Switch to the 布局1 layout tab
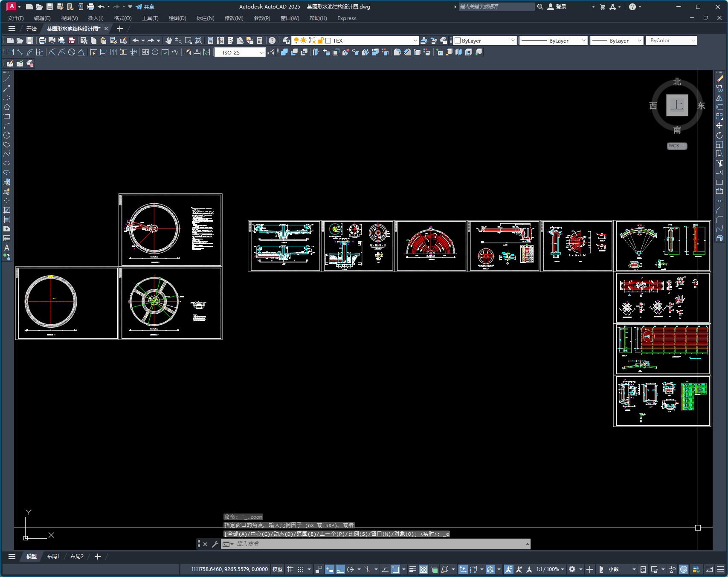Screen dimensions: 728x577 [53, 557]
